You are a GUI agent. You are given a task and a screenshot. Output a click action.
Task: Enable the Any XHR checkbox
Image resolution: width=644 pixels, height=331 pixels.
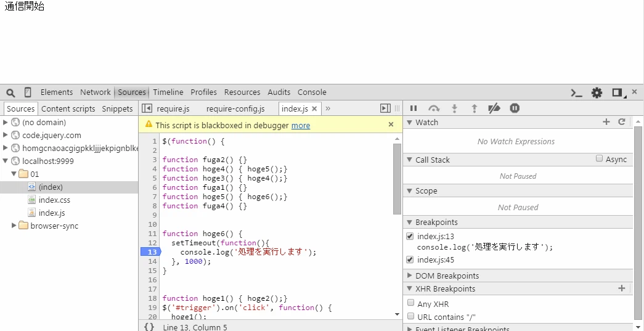click(410, 303)
